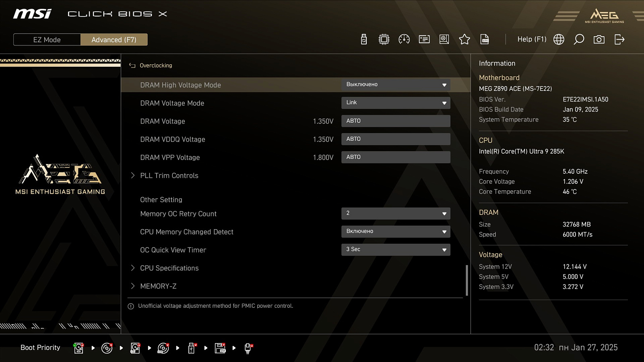
Task: Open Help (F1)
Action: (532, 39)
